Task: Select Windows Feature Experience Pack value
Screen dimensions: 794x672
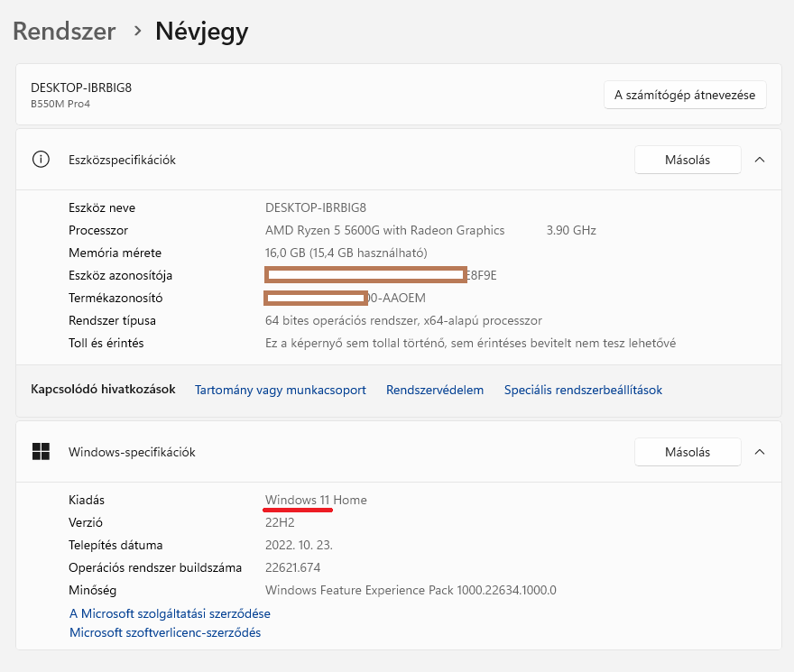Action: [411, 590]
